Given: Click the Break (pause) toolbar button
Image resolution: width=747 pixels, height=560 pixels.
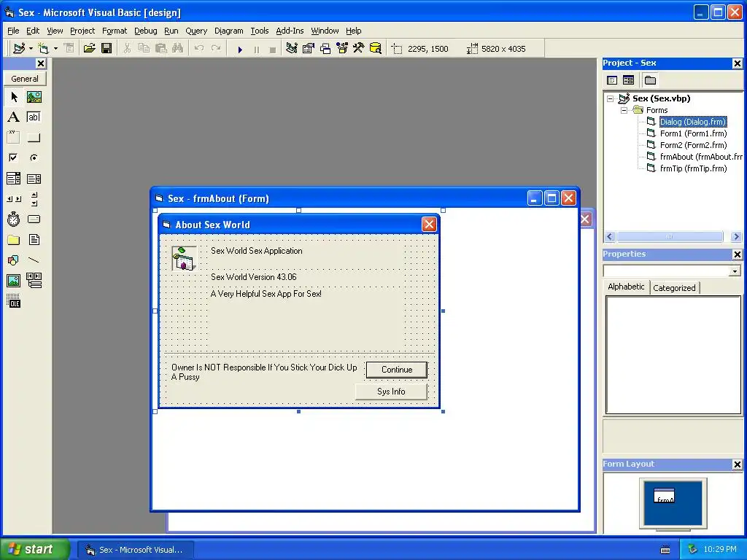Looking at the screenshot, I should click(257, 49).
